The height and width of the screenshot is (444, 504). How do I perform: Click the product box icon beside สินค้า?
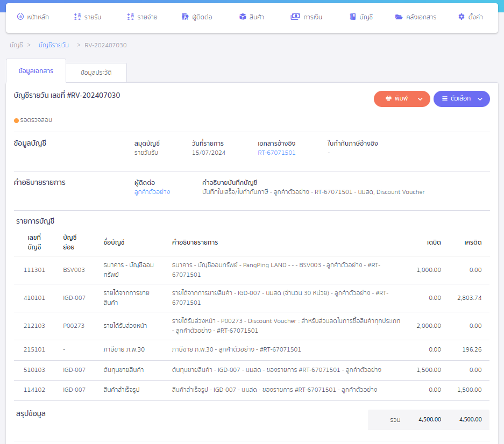(243, 17)
